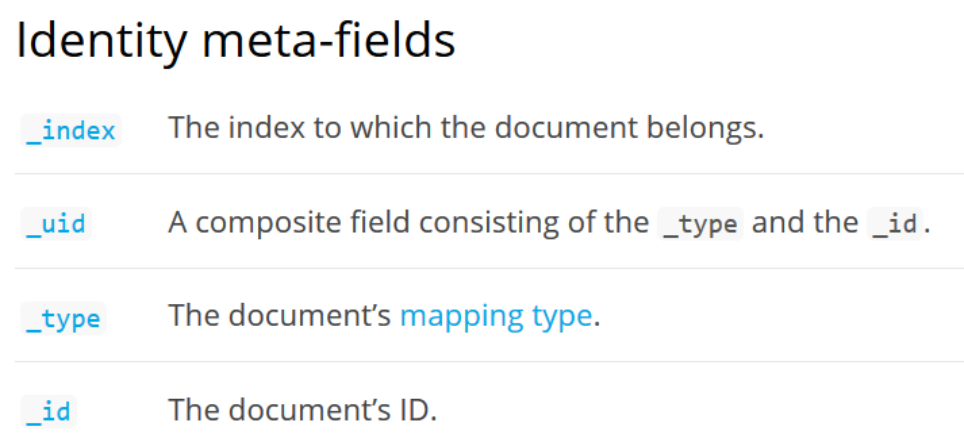Click the text 'The document's ID.'
The height and width of the screenshot is (439, 964).
(302, 410)
